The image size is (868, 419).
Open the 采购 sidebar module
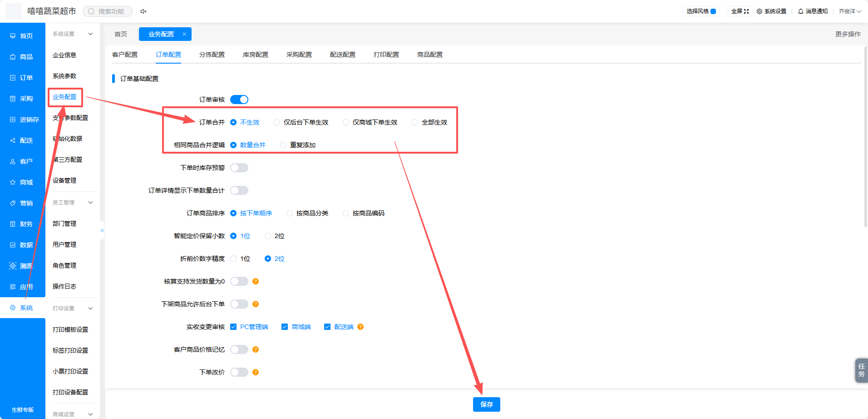tap(22, 99)
